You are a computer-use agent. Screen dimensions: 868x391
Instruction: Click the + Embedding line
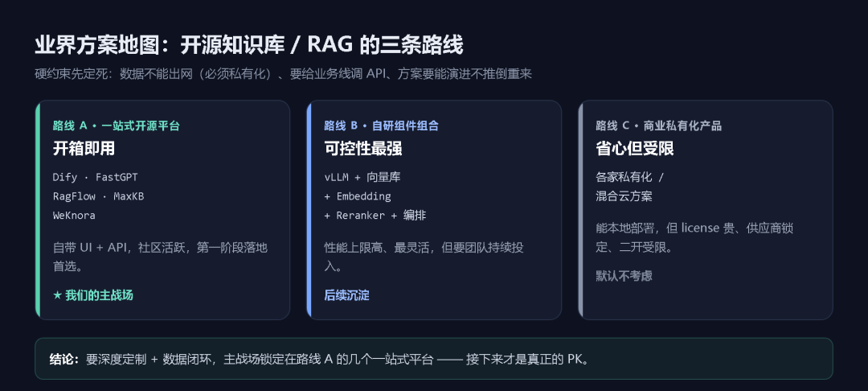358,196
